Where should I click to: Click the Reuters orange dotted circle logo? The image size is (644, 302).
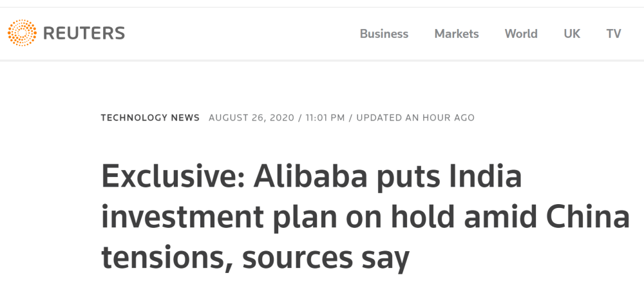click(22, 33)
